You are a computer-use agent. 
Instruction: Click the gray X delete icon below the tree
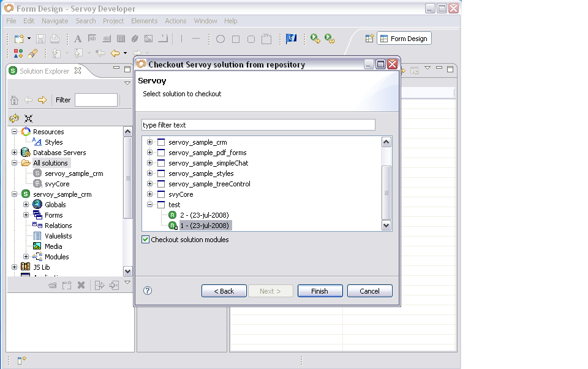point(81,285)
